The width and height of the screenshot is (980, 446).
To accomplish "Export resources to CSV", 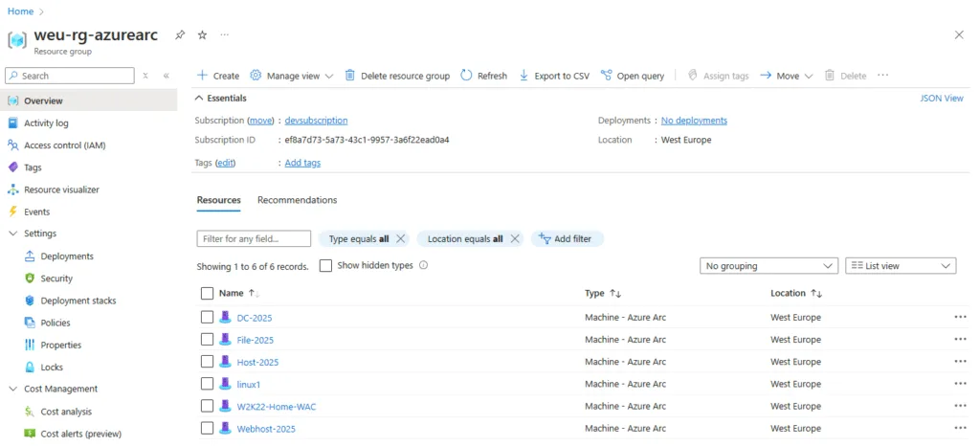I will pos(554,76).
